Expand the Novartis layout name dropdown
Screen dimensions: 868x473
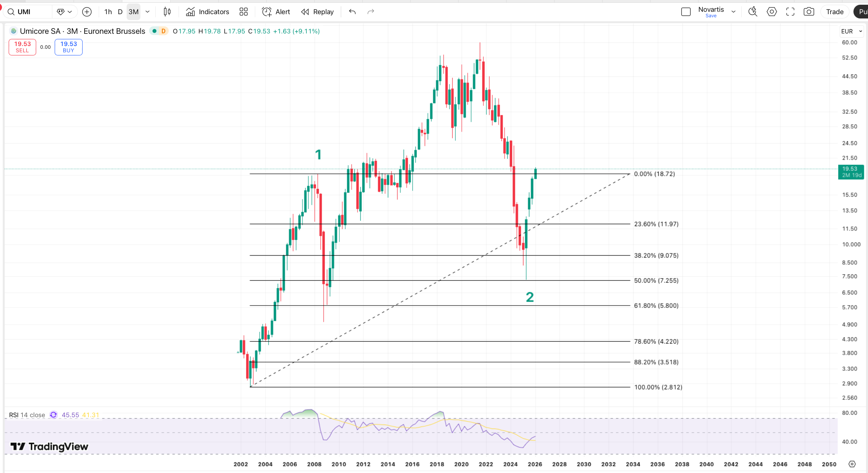(733, 12)
